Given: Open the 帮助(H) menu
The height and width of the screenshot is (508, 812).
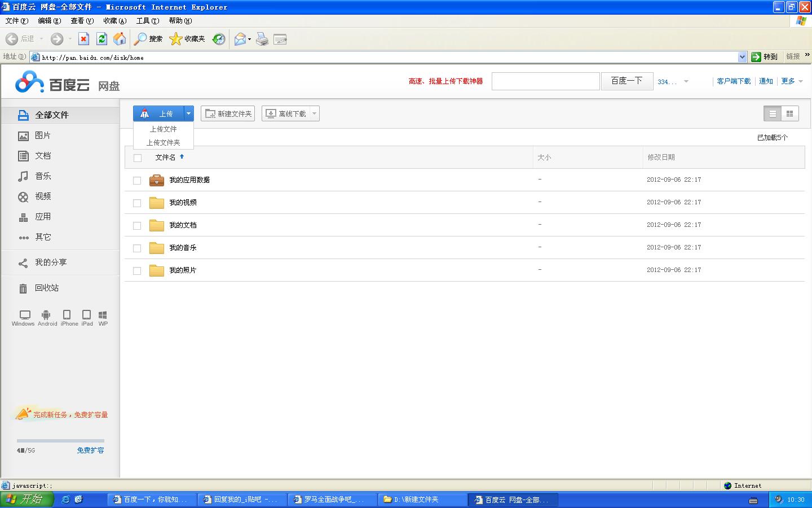Looking at the screenshot, I should click(180, 21).
